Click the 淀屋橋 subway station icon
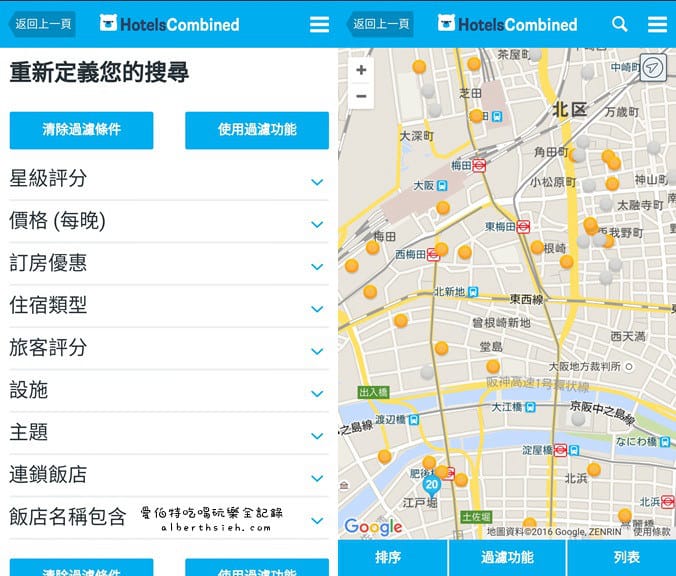Viewport: 676px width, 576px height. (560, 451)
